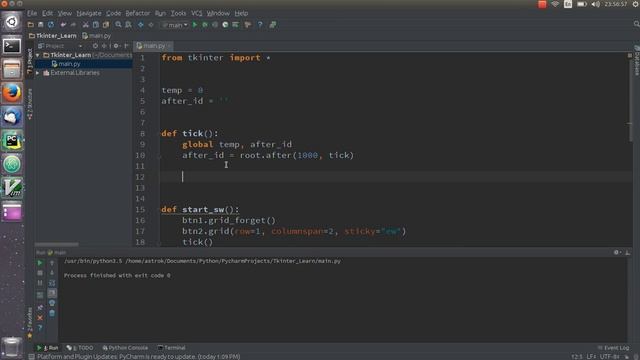Open the Run tool window tab
This screenshot has width=640, height=360.
[48, 348]
